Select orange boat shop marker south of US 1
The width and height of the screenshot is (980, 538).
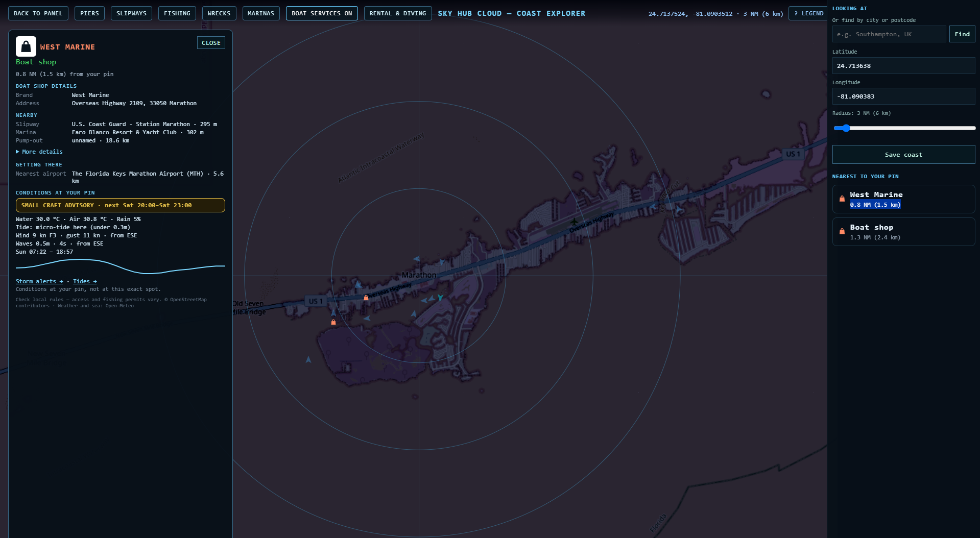tap(333, 322)
